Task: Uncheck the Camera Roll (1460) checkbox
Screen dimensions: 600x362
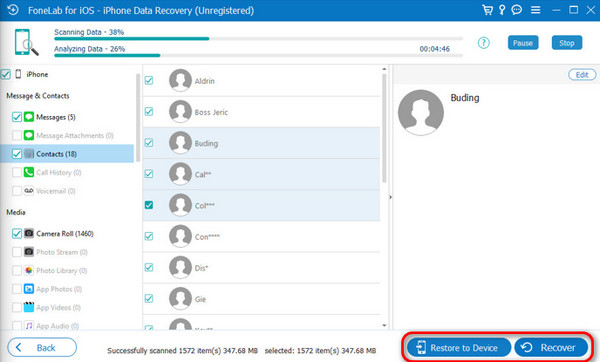Action: [17, 233]
